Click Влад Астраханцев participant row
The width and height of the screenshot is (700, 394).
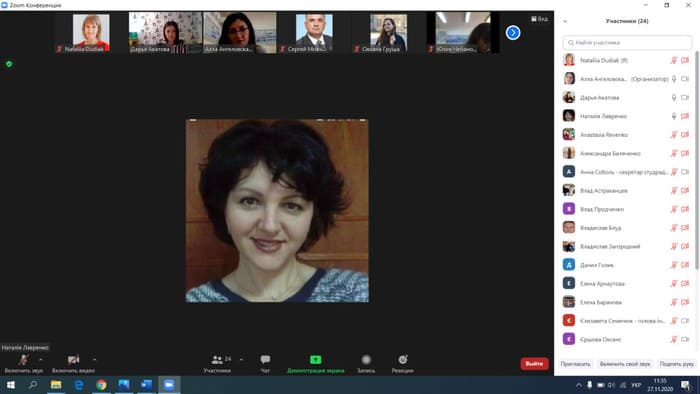click(x=626, y=191)
